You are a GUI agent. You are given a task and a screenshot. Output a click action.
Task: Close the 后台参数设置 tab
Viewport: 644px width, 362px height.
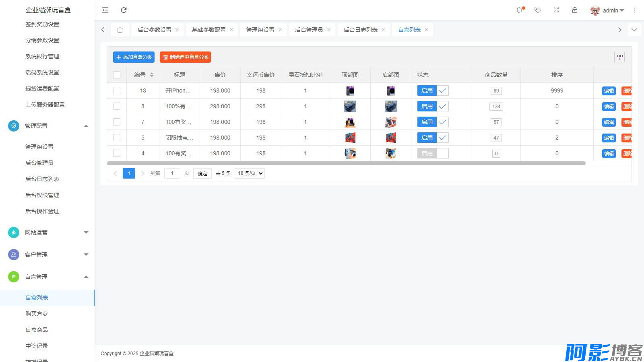(177, 30)
